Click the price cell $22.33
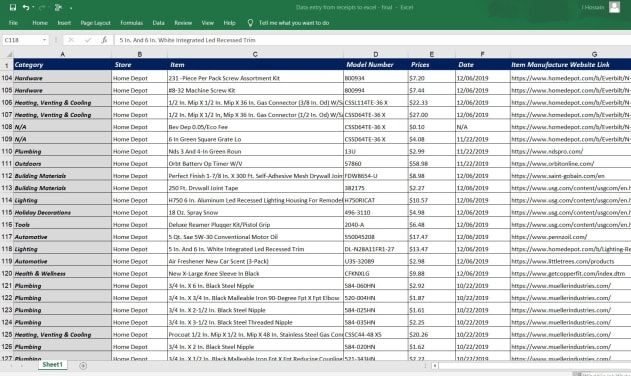Image resolution: width=631 pixels, height=376 pixels. coord(431,103)
